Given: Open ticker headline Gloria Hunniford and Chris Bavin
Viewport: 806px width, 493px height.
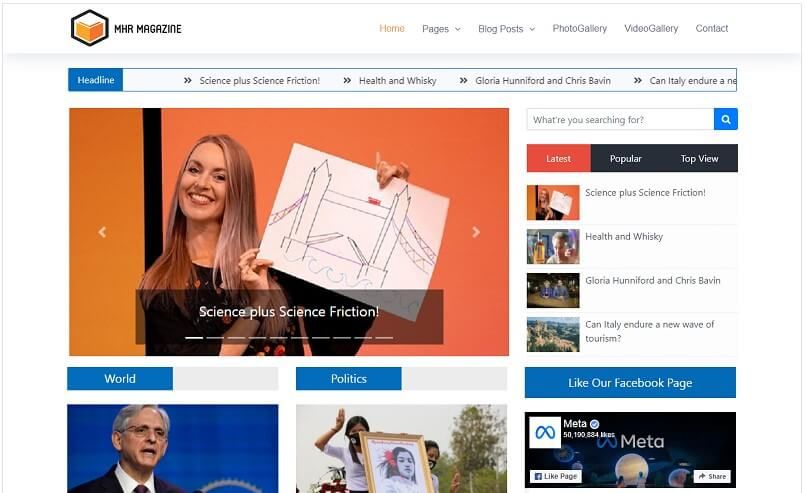Looking at the screenshot, I should 543,81.
